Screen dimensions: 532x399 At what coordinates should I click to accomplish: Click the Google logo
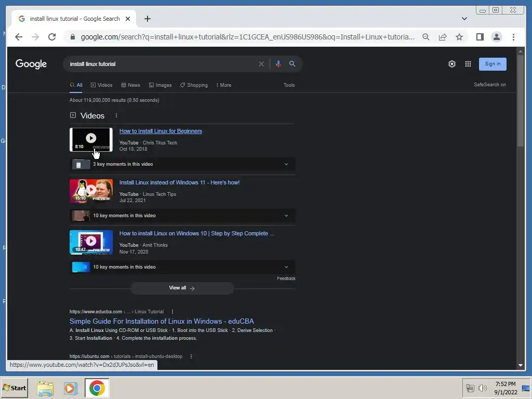tap(31, 64)
